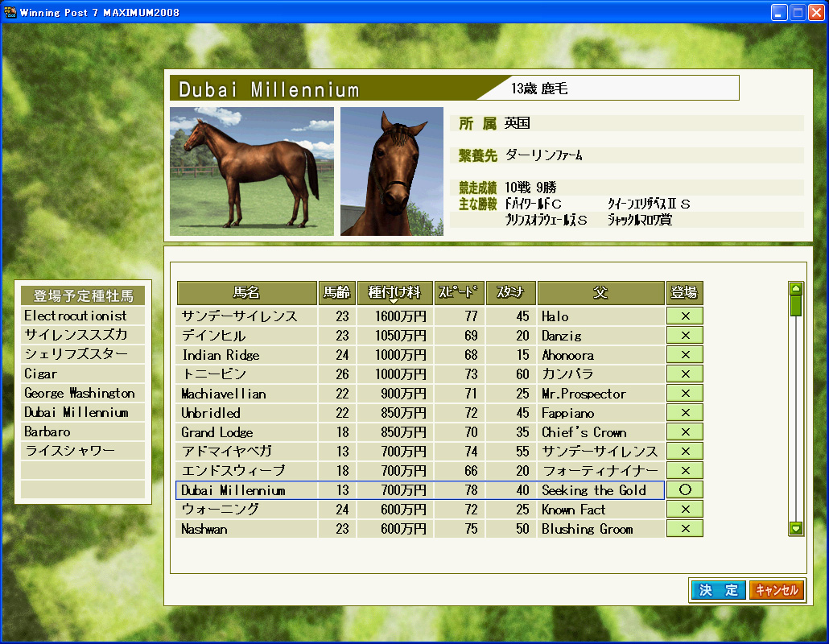Click the Winning Post 7 title bar icon

(x=10, y=12)
